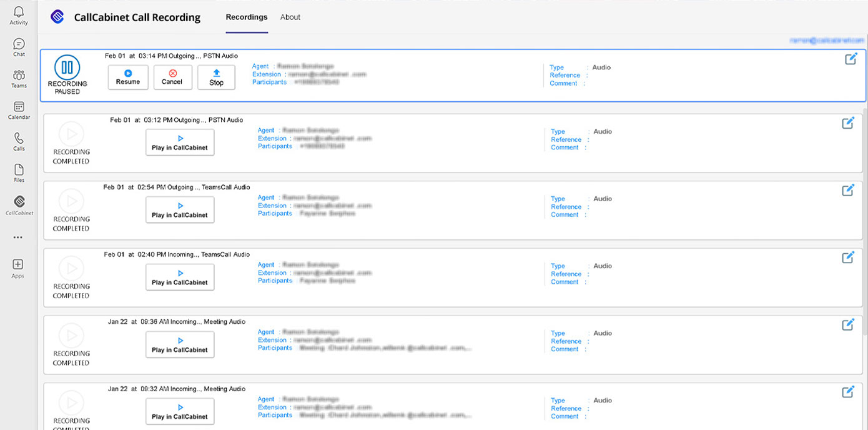Open more apps ellipsis in sidebar
868x430 pixels.
point(18,237)
